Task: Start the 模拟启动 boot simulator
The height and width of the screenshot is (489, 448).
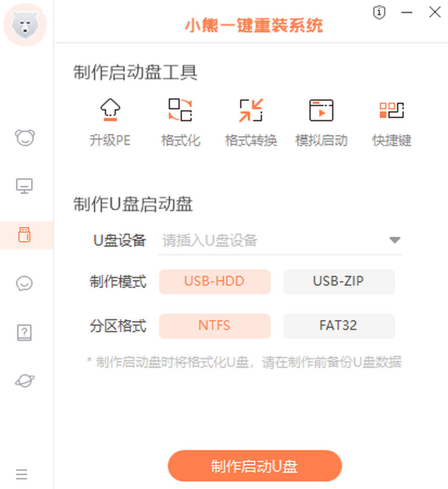Action: pyautogui.click(x=321, y=110)
